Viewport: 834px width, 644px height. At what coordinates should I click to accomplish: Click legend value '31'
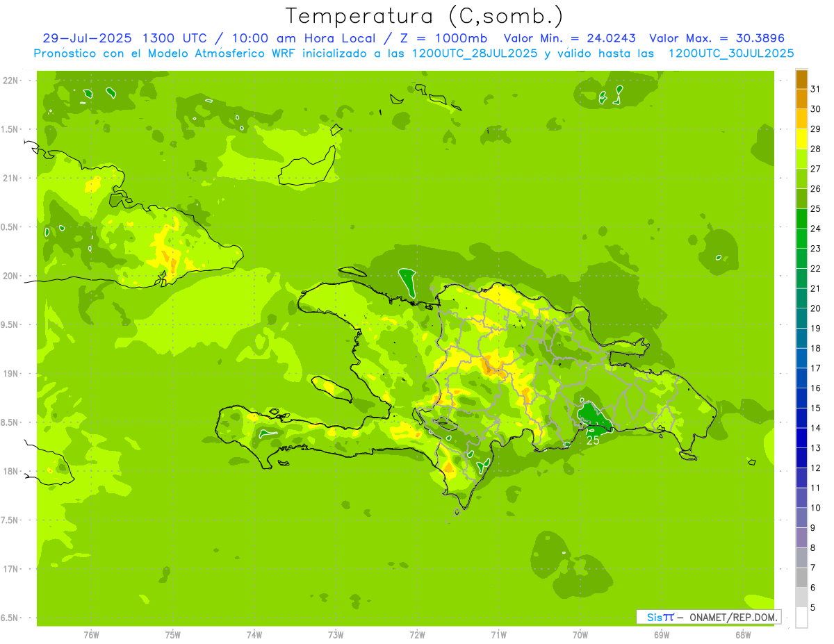pyautogui.click(x=816, y=89)
